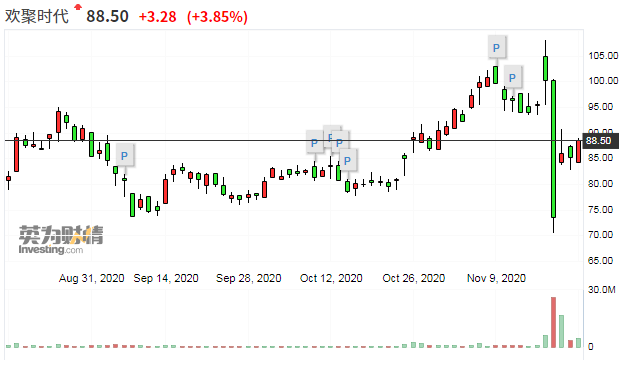Click the 30.0M volume axis label

pos(602,289)
